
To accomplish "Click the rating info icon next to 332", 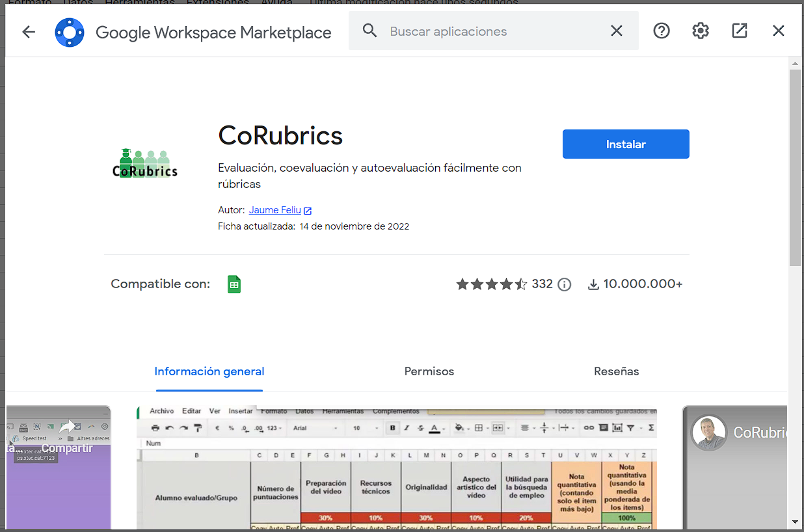I will [565, 284].
